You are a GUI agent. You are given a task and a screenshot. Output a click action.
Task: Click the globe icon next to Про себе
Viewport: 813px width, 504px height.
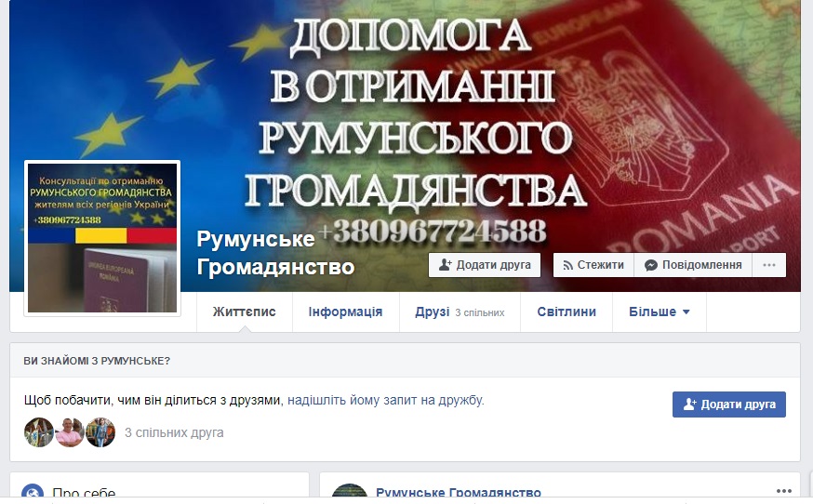[33, 493]
